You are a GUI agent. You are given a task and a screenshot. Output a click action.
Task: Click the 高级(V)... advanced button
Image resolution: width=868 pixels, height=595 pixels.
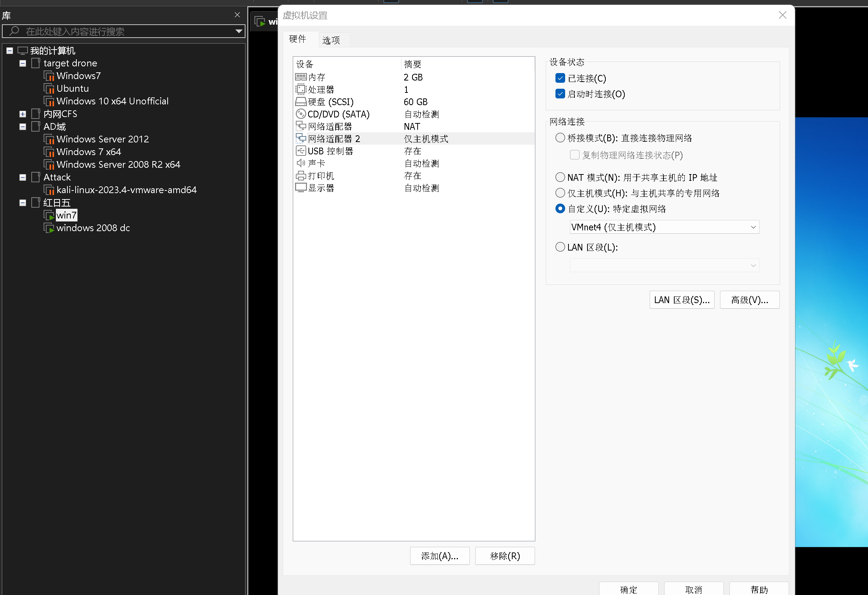click(749, 300)
